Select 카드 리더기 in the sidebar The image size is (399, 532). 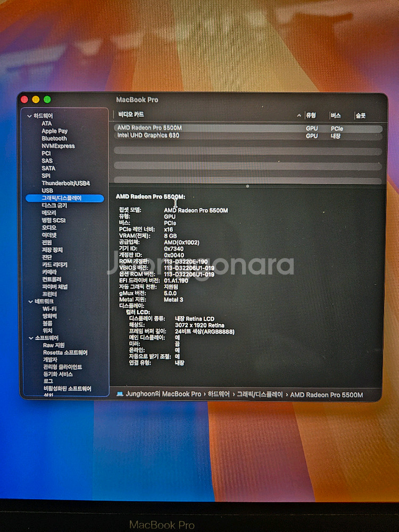coord(55,264)
